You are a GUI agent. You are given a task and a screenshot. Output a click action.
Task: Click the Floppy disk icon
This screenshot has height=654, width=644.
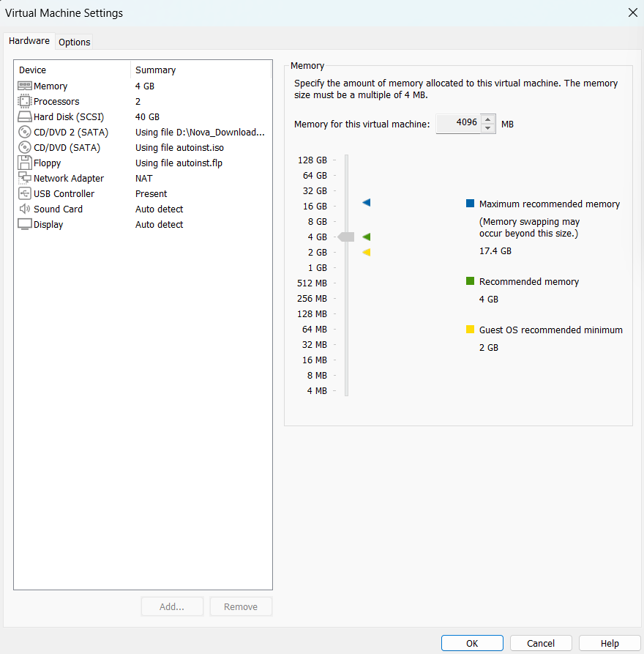(x=25, y=163)
